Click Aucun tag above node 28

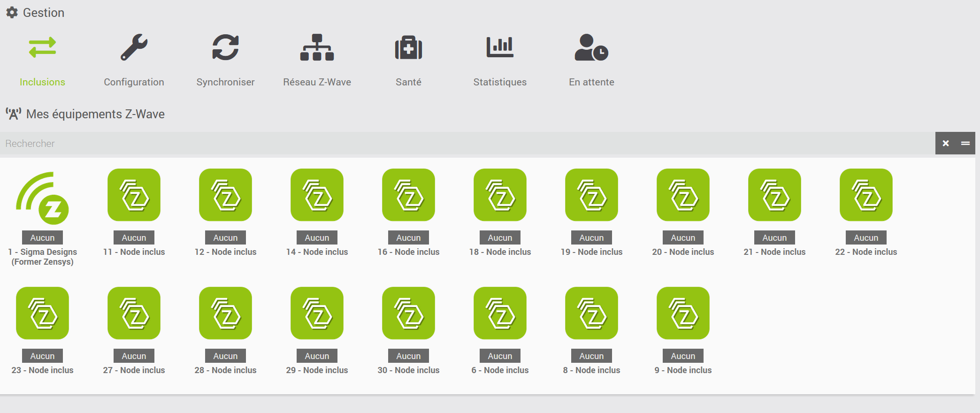pyautogui.click(x=225, y=356)
